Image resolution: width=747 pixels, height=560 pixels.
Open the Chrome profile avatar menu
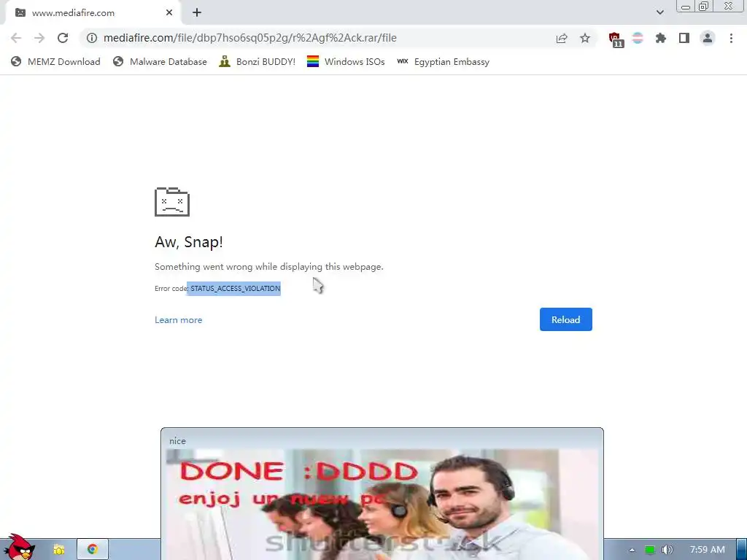point(708,38)
